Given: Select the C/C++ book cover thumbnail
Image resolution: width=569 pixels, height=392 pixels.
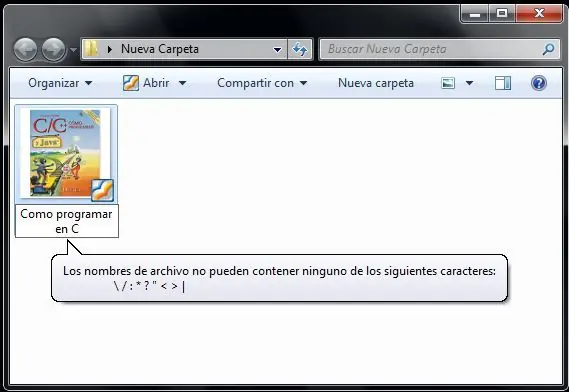Looking at the screenshot, I should tap(66, 154).
